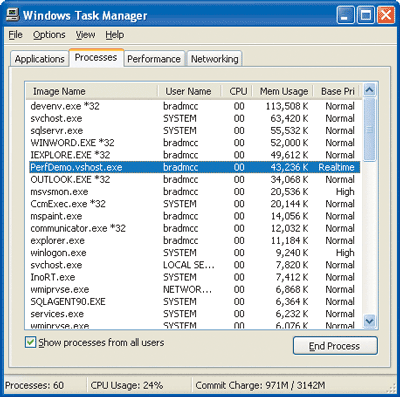Open the Options menu
Image resolution: width=400 pixels, height=397 pixels.
49,35
